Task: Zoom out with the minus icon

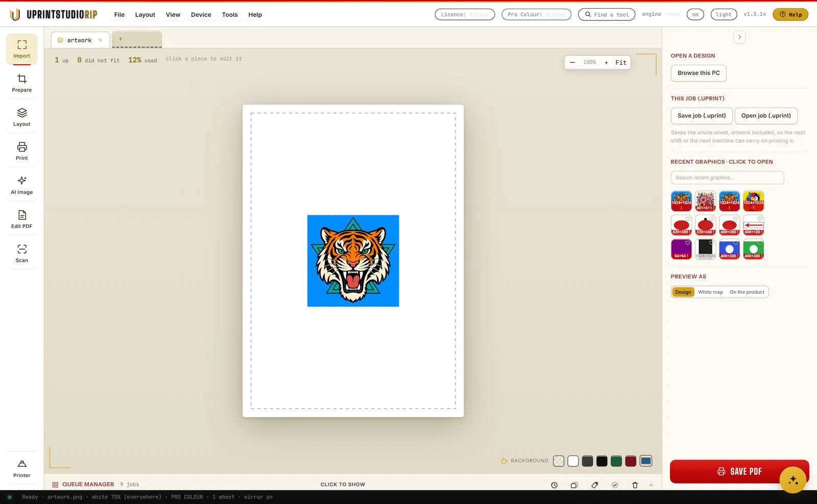Action: [x=572, y=62]
